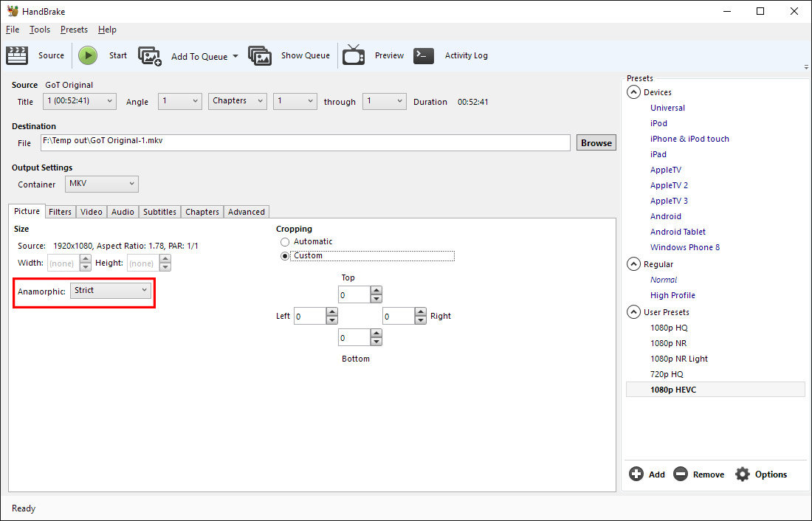Collapse the Devices presets section

click(x=633, y=92)
